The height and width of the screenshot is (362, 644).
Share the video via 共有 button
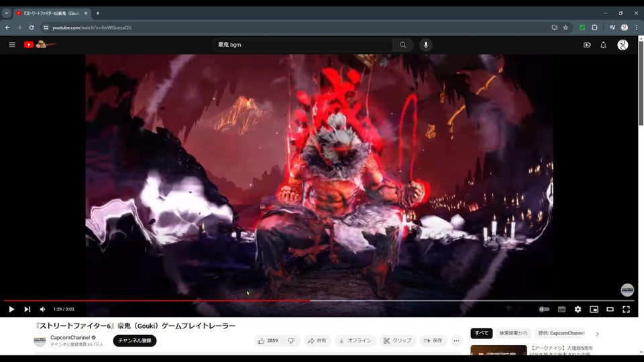coord(317,341)
